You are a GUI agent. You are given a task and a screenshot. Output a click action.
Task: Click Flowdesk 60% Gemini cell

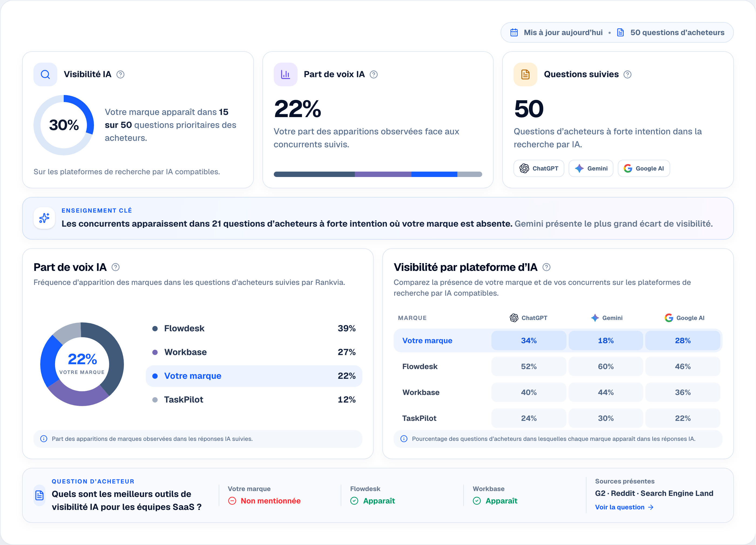coord(606,366)
